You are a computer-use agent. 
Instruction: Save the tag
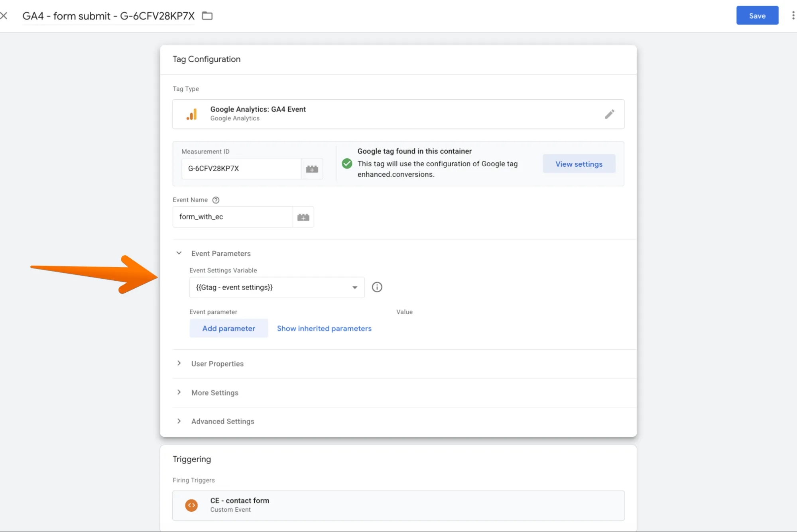(757, 16)
